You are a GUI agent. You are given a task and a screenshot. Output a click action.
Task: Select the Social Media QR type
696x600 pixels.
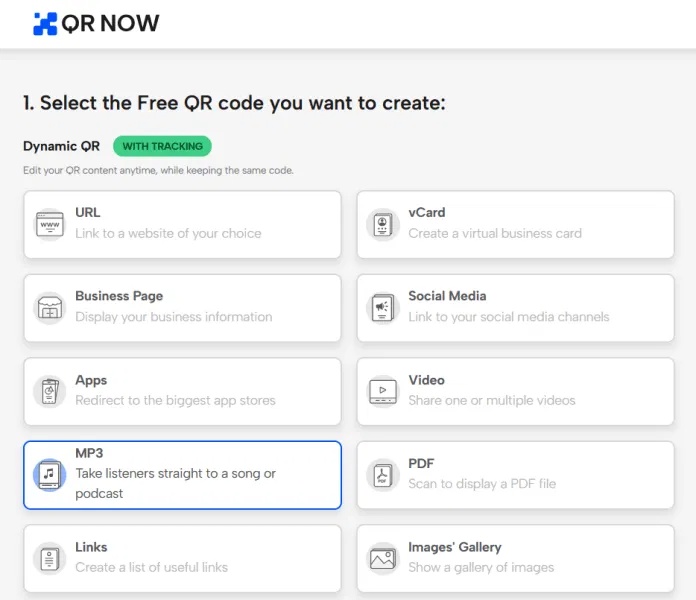click(515, 308)
